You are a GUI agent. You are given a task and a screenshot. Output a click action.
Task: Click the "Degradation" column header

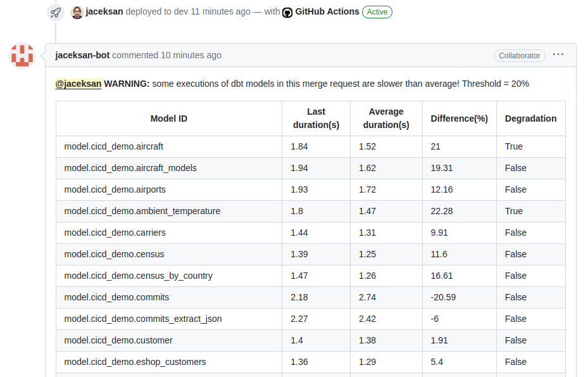coord(530,118)
